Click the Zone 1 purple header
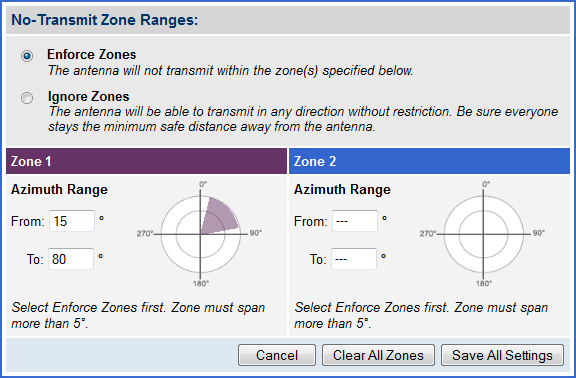 click(x=147, y=161)
